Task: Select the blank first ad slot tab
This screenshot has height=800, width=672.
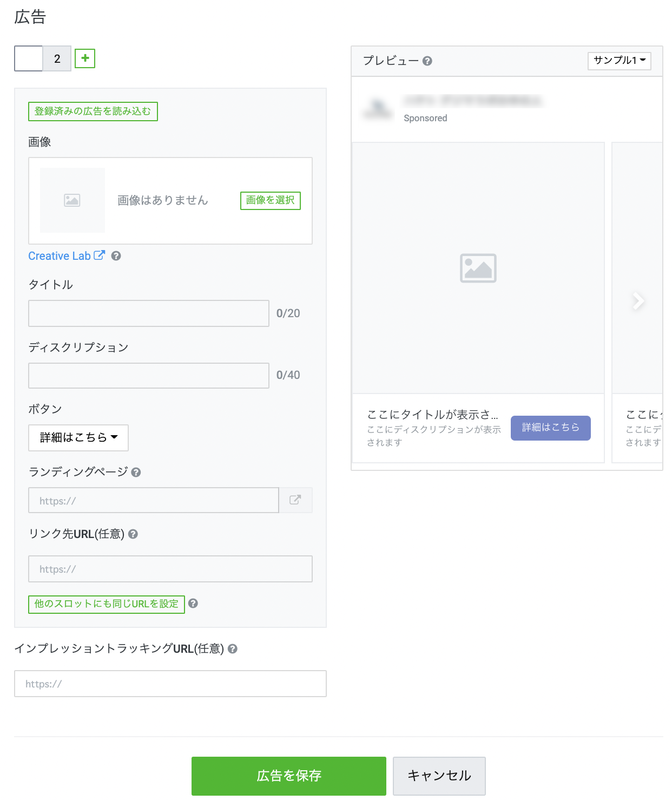Action: pyautogui.click(x=28, y=58)
